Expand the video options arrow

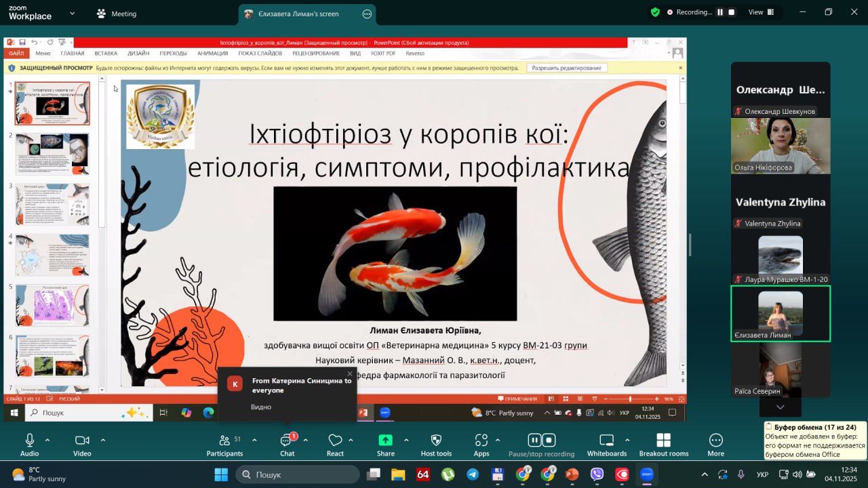pyautogui.click(x=103, y=440)
